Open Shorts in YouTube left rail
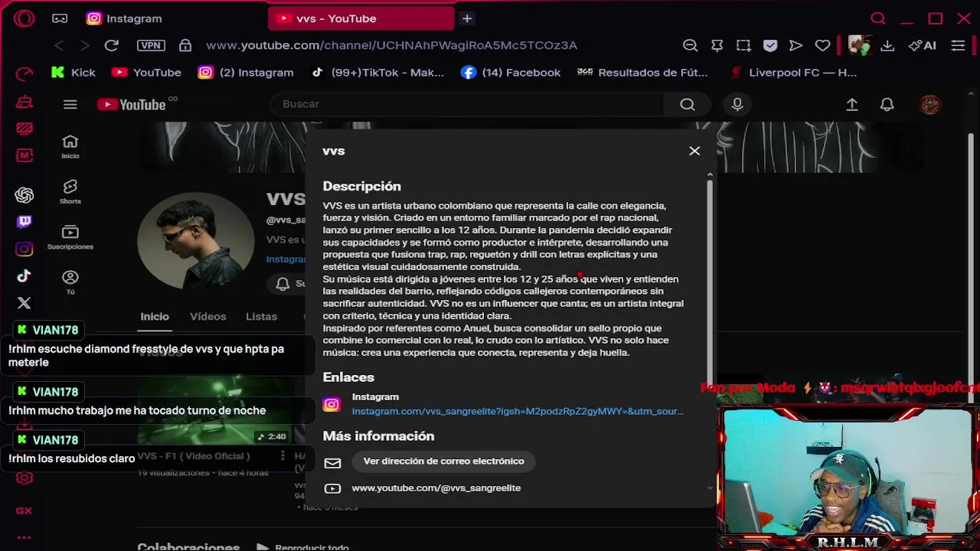980x551 pixels. 70,191
